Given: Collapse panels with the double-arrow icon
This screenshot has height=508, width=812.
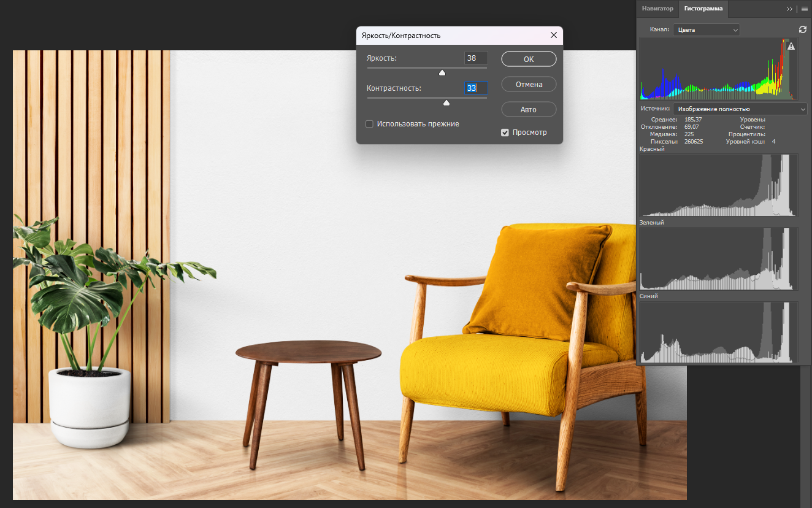Looking at the screenshot, I should 789,9.
